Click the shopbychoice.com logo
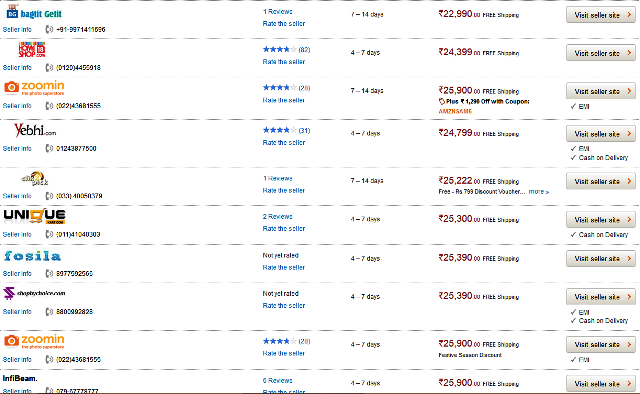 pyautogui.click(x=34, y=293)
